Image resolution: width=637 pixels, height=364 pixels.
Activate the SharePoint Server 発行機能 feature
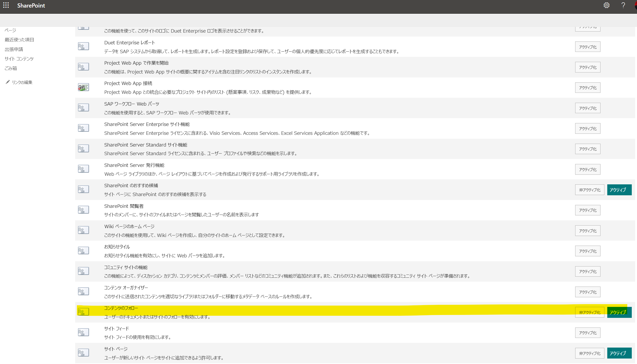point(587,169)
